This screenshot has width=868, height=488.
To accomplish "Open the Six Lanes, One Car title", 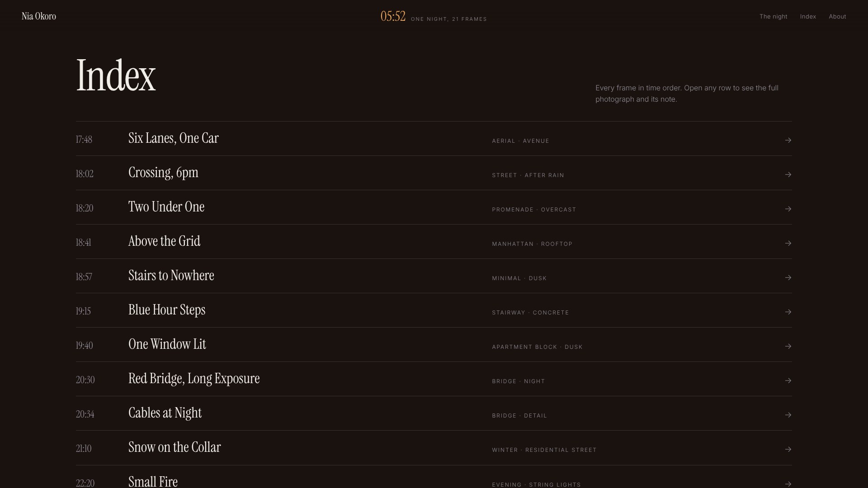I will click(174, 138).
